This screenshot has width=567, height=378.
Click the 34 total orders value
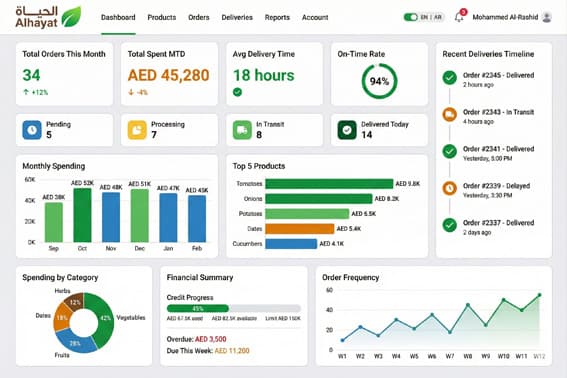[31, 75]
